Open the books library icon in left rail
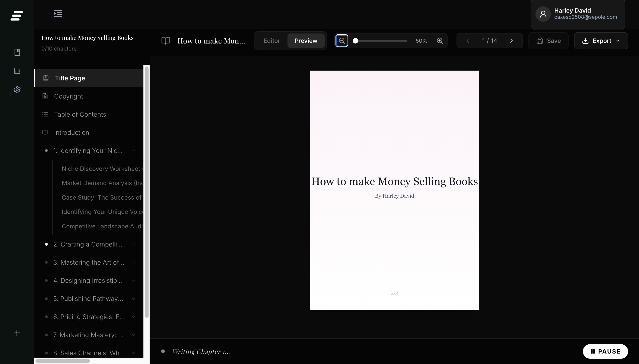This screenshot has height=364, width=639. coord(17,52)
